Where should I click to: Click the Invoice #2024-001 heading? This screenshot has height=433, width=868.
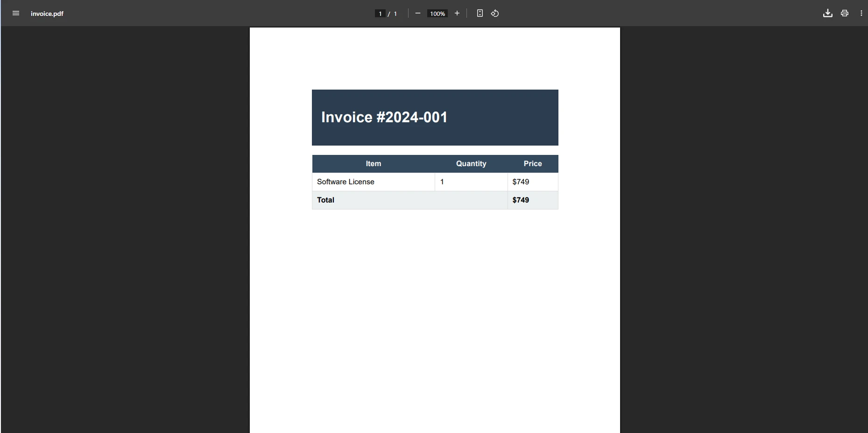click(384, 117)
